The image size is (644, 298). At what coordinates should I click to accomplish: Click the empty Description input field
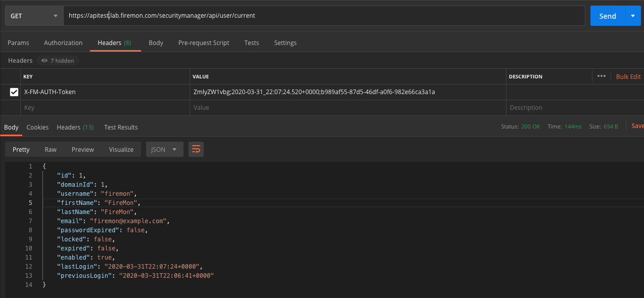click(575, 108)
